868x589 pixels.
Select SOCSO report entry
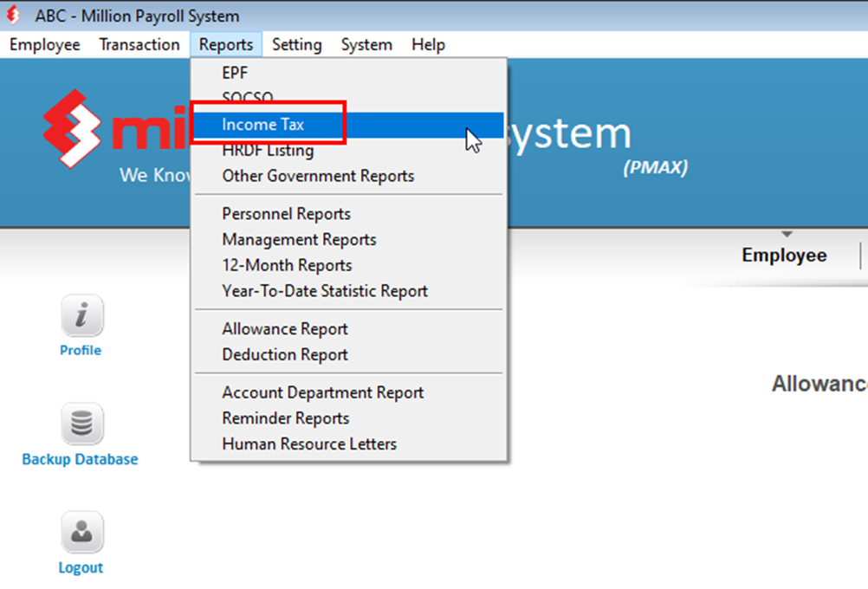(x=349, y=97)
